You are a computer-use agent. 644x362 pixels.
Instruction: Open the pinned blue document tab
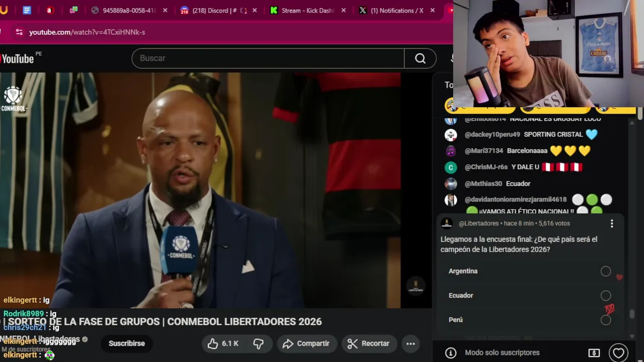27,10
